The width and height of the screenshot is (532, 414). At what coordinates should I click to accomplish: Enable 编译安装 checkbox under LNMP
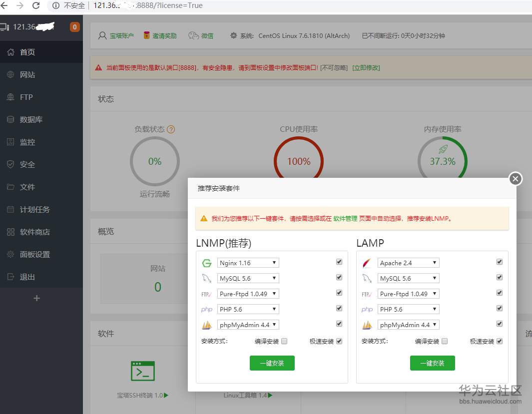(284, 341)
